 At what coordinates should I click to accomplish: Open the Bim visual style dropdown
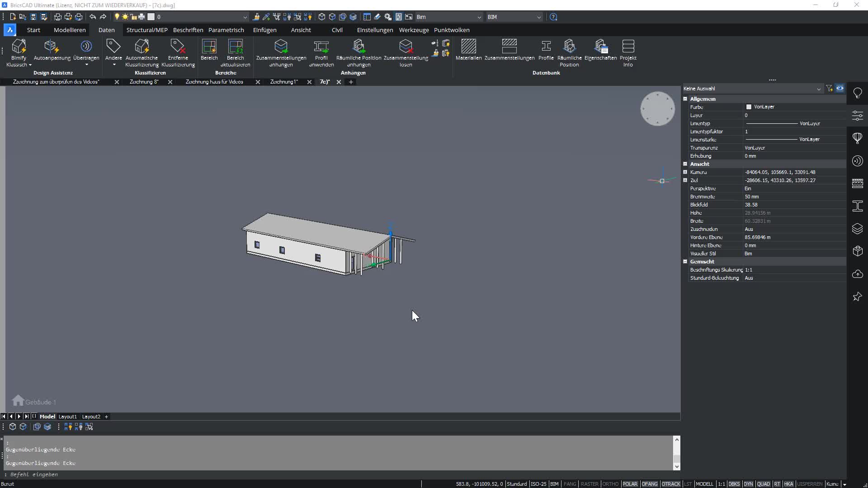point(449,17)
